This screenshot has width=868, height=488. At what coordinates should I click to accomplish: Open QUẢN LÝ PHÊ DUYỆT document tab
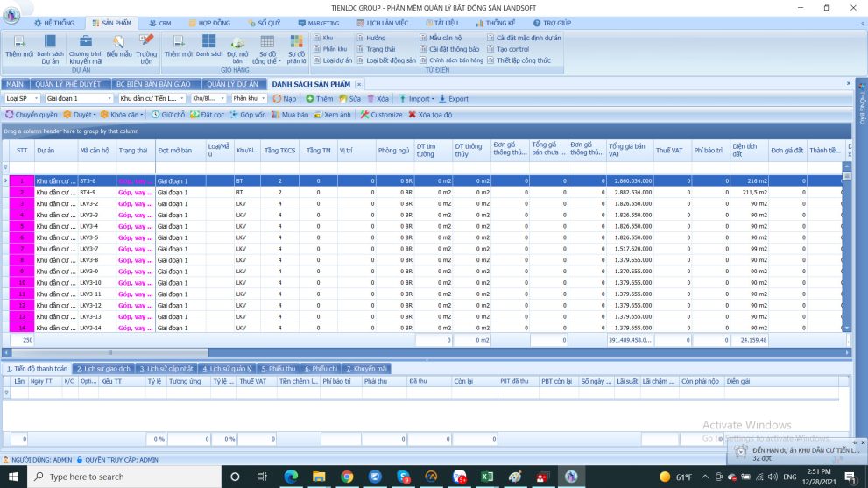coord(70,84)
